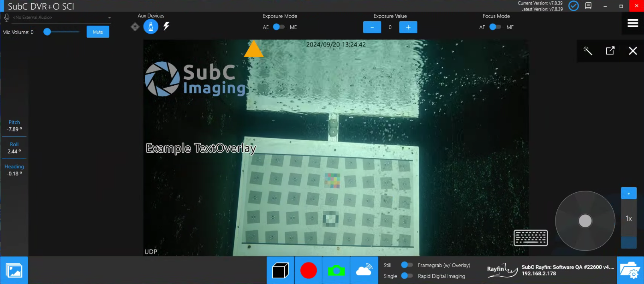
Task: Take a still with the green camera icon
Action: click(x=336, y=270)
